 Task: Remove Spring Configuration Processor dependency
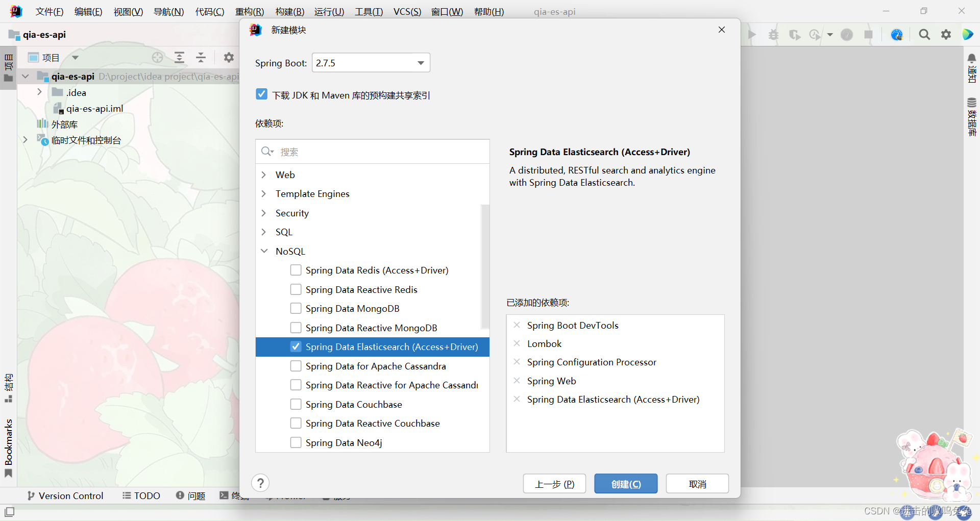click(517, 362)
